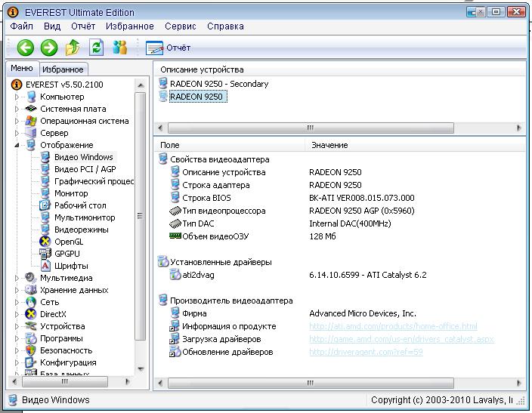
Task: Expand the Сервер tree node
Action: 17,133
